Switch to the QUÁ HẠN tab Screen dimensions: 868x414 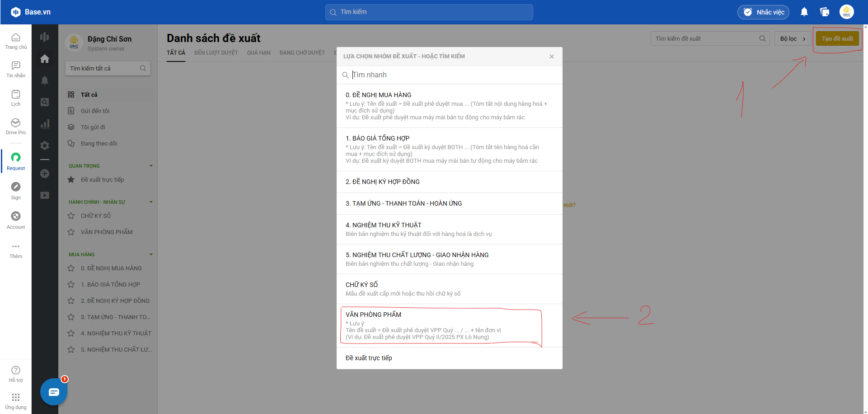(258, 53)
